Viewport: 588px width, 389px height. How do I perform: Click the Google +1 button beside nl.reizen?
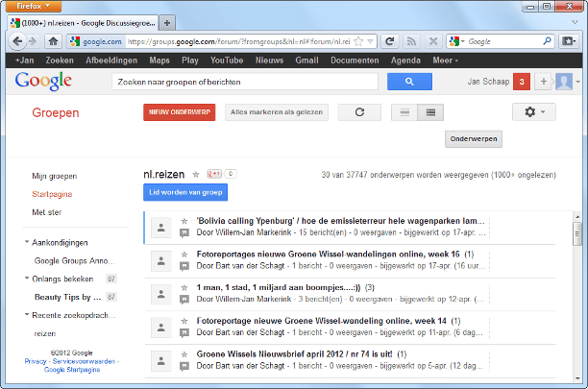[x=214, y=174]
